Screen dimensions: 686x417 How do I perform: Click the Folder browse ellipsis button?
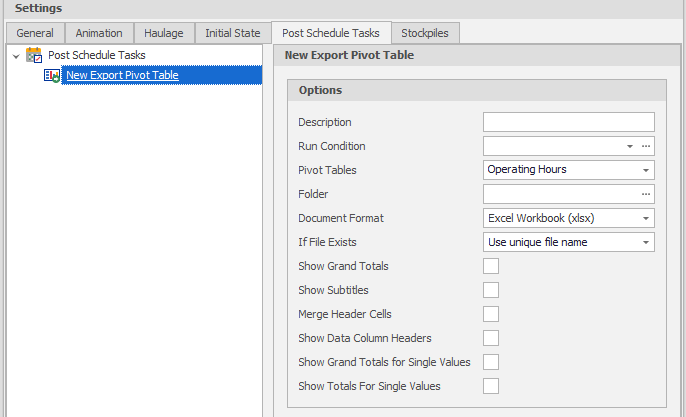point(646,194)
